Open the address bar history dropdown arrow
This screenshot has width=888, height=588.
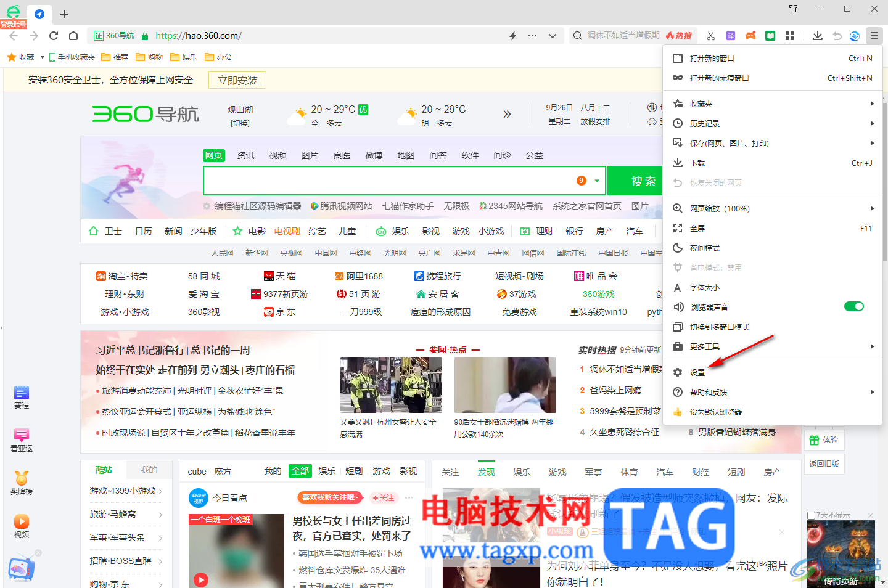pyautogui.click(x=553, y=36)
